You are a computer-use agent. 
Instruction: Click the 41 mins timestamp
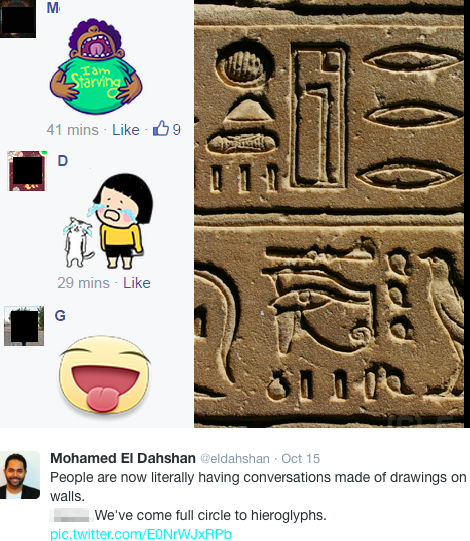click(72, 130)
